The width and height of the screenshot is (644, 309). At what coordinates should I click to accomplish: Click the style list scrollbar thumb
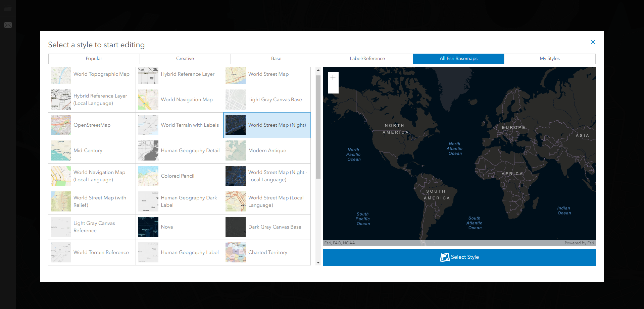click(318, 127)
